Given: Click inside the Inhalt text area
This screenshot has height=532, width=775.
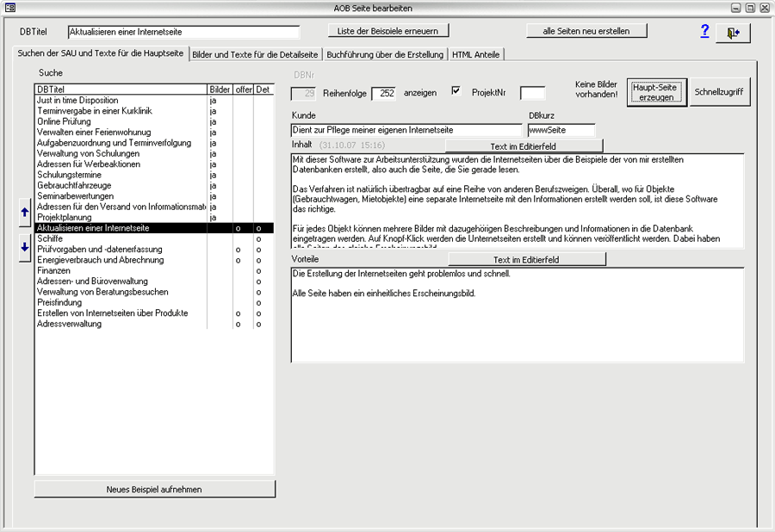Looking at the screenshot, I should pyautogui.click(x=518, y=201).
